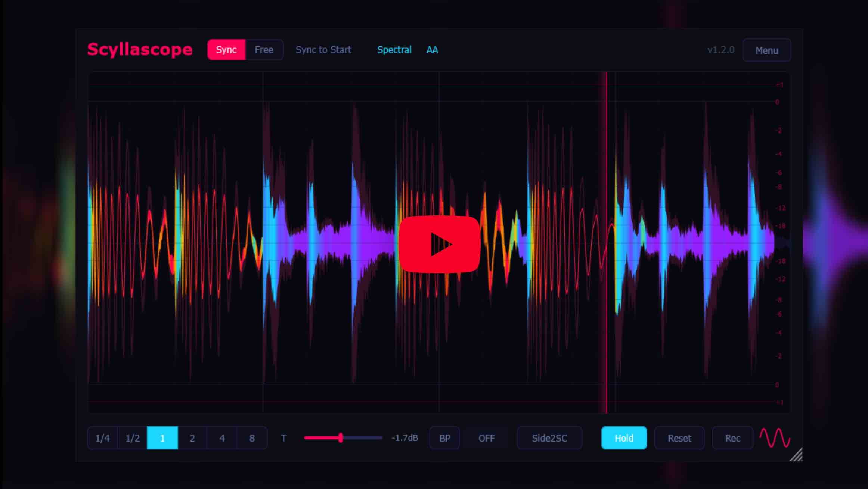Adjust the -1.7dB threshold slider
This screenshot has height=489, width=868.
[341, 438]
